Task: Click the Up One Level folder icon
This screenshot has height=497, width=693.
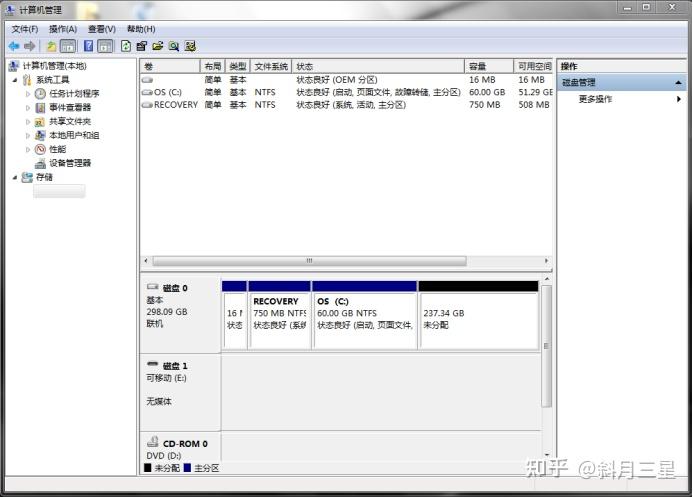Action: 51,46
